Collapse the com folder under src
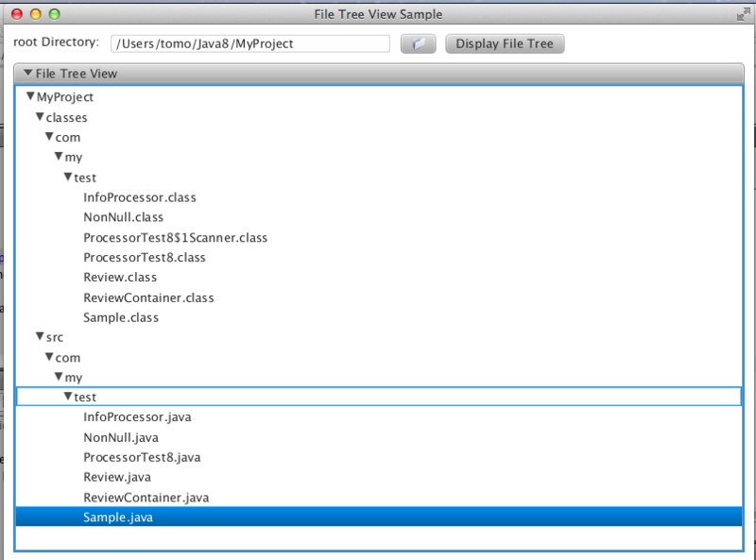 (x=49, y=357)
